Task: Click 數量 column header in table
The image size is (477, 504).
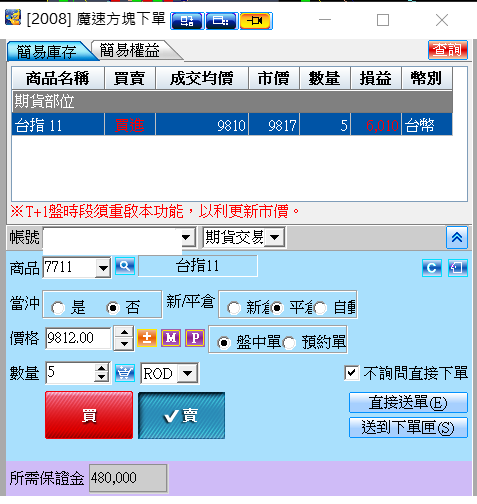Action: (x=325, y=79)
